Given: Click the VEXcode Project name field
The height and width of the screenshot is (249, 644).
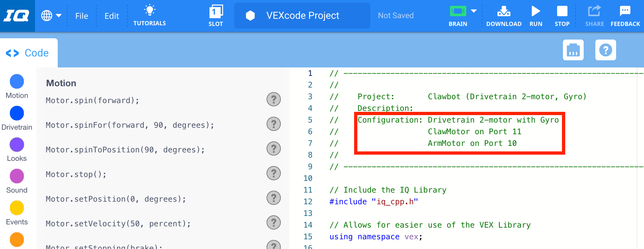Looking at the screenshot, I should tap(302, 16).
